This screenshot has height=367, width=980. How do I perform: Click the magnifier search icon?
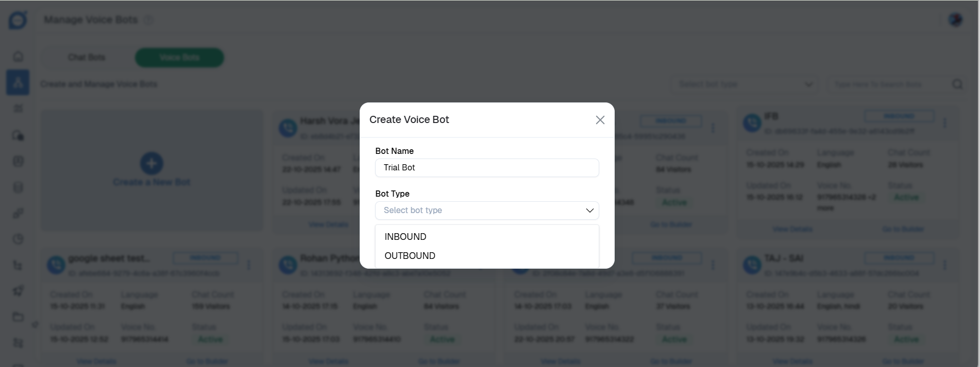(x=957, y=84)
